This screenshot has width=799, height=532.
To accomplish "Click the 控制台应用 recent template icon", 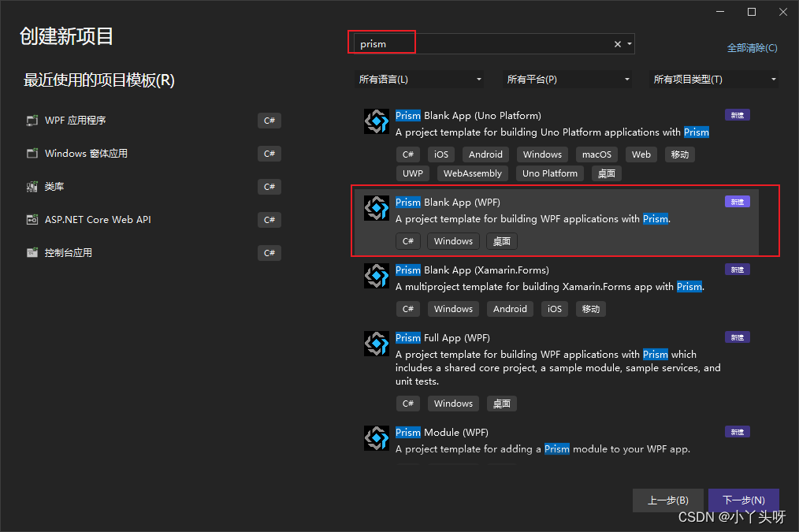I will coord(32,253).
